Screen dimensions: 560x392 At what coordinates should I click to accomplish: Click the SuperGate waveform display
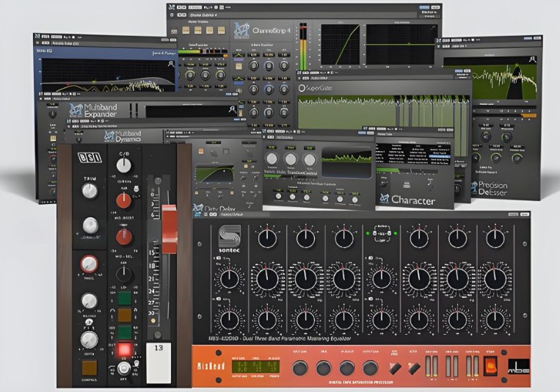coord(382,110)
